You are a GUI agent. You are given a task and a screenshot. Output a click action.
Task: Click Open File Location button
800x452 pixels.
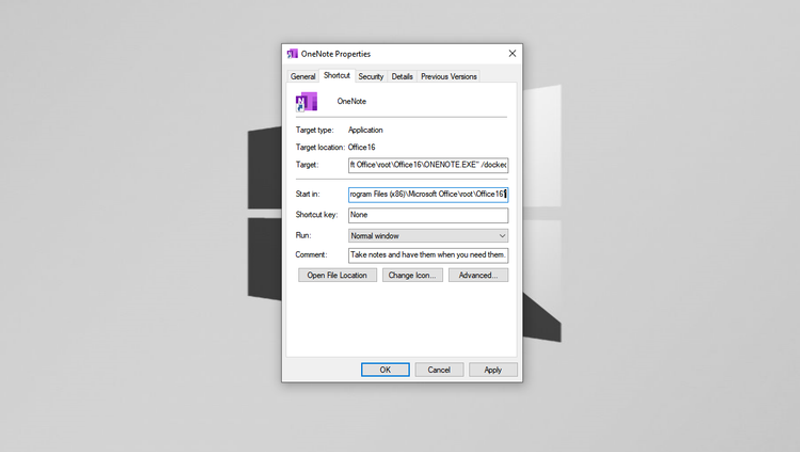click(337, 275)
